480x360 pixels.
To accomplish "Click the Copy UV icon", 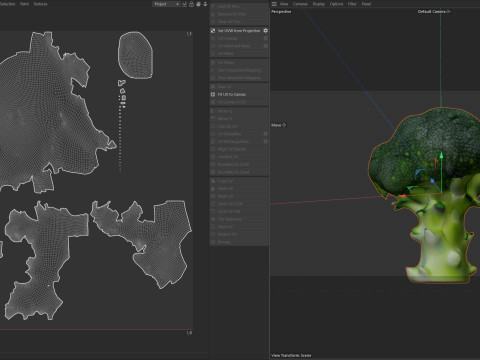I will click(213, 181).
